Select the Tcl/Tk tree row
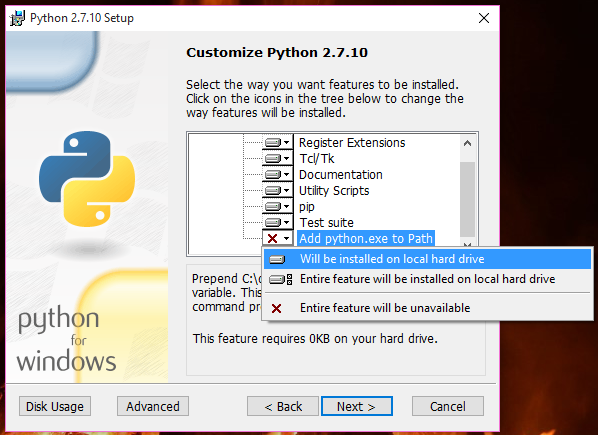 click(x=317, y=159)
